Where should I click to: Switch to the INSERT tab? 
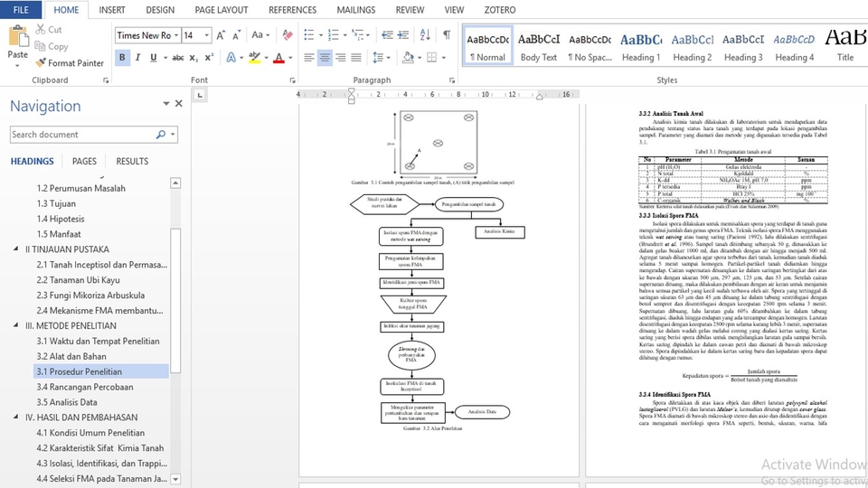tap(112, 10)
